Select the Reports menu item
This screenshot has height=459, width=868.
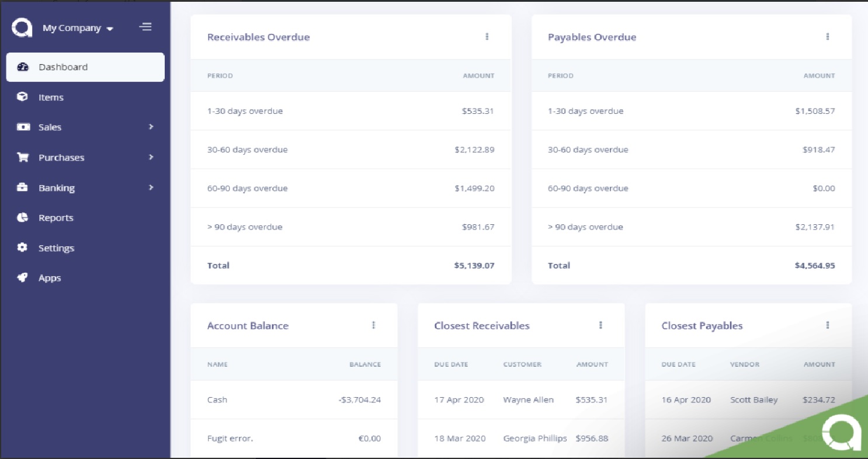[56, 218]
